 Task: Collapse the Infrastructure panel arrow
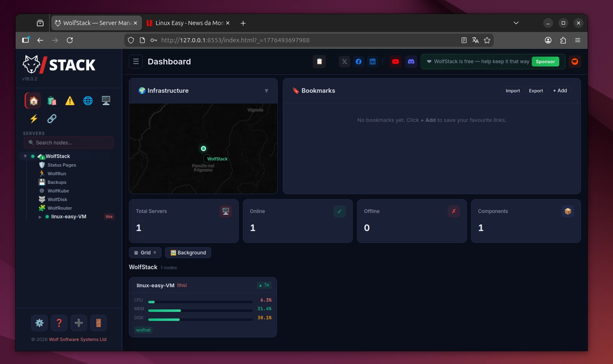pyautogui.click(x=266, y=91)
